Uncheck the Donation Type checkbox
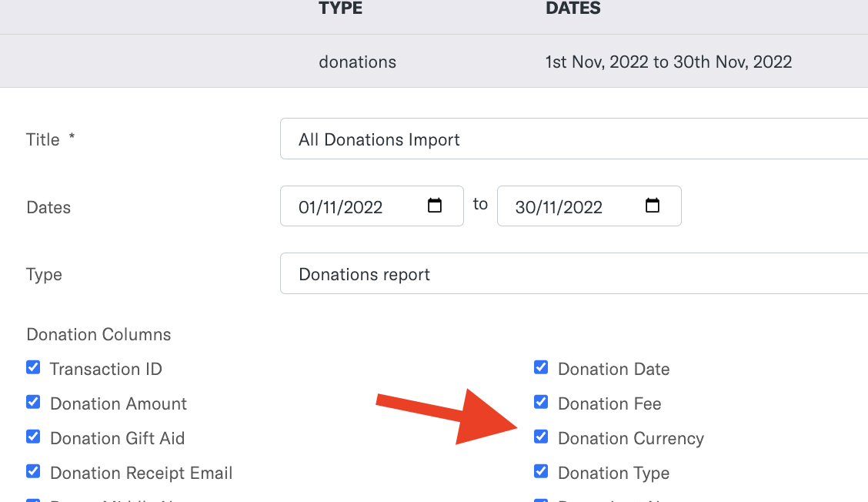The width and height of the screenshot is (868, 502). [x=541, y=471]
